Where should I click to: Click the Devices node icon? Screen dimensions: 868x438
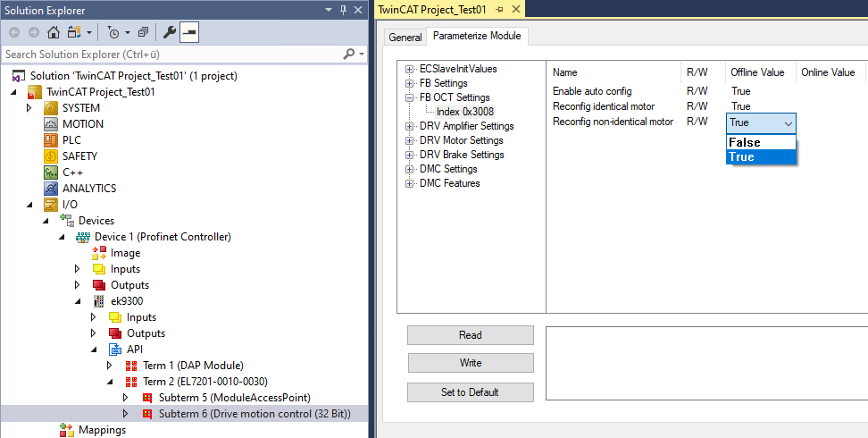coord(67,220)
